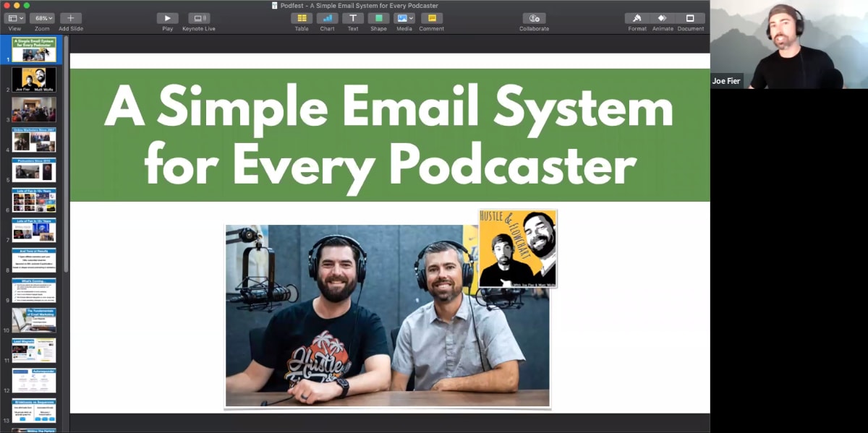
Task: Select the Autoresponder slide thumbnail
Action: 33,380
